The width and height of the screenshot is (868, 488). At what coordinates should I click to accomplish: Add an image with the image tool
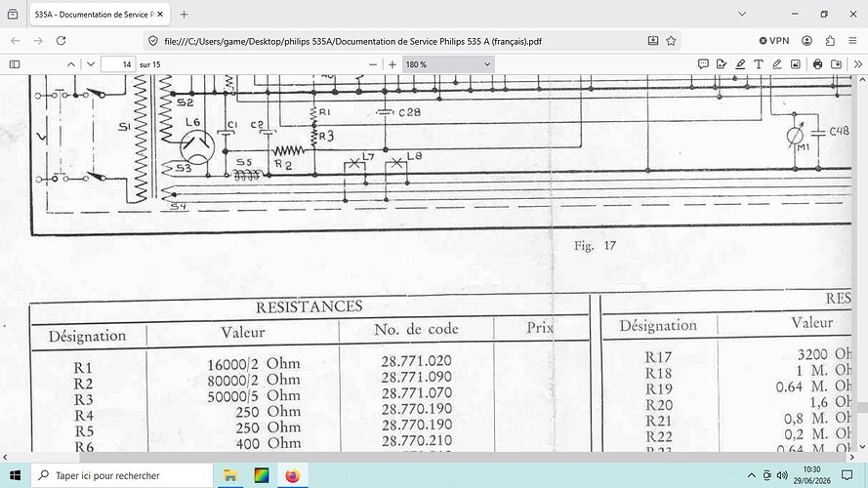[795, 64]
